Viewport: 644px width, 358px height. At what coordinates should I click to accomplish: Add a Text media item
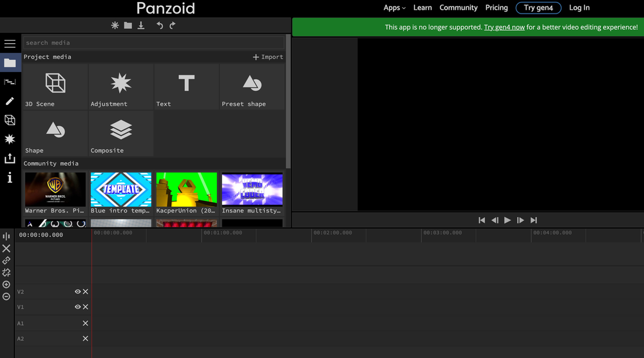click(x=187, y=87)
